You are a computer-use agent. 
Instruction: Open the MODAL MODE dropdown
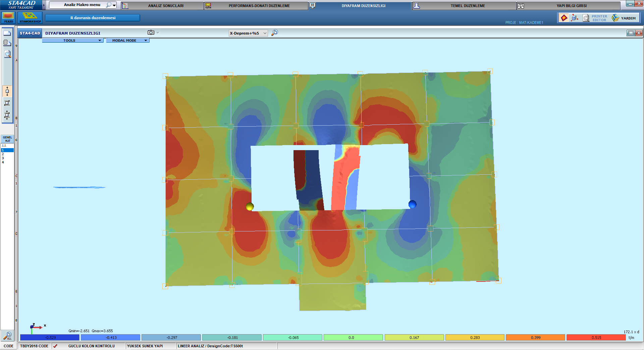click(x=127, y=40)
